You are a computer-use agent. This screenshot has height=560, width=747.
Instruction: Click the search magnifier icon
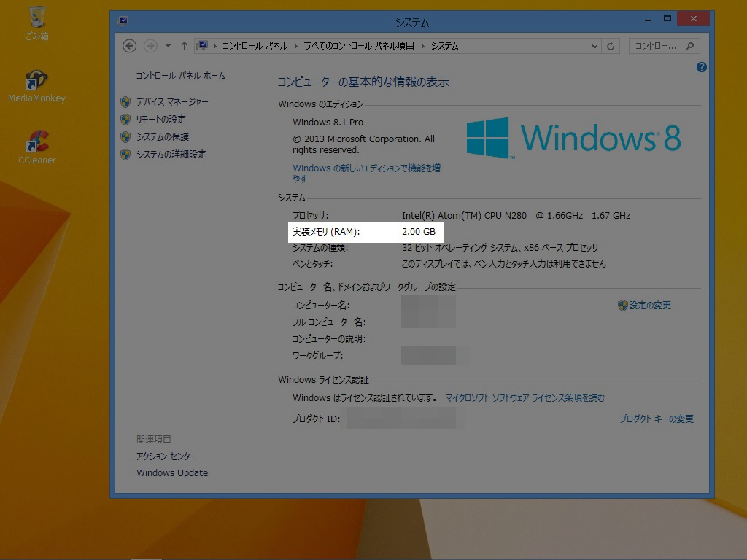(x=690, y=46)
